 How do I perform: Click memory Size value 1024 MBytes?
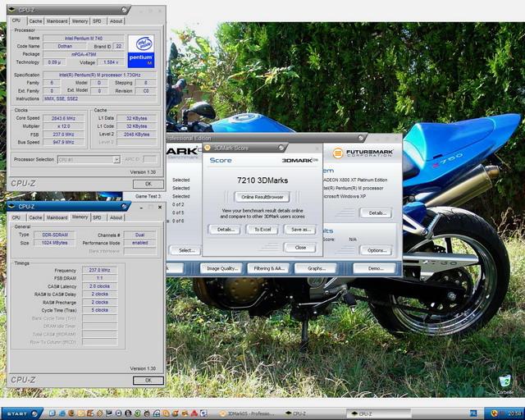[x=55, y=243]
